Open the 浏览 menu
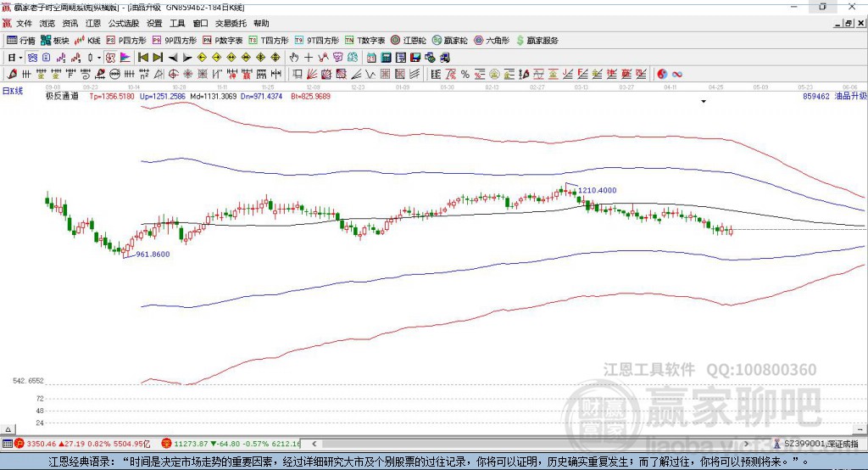Image resolution: width=868 pixels, height=470 pixels. pos(47,23)
